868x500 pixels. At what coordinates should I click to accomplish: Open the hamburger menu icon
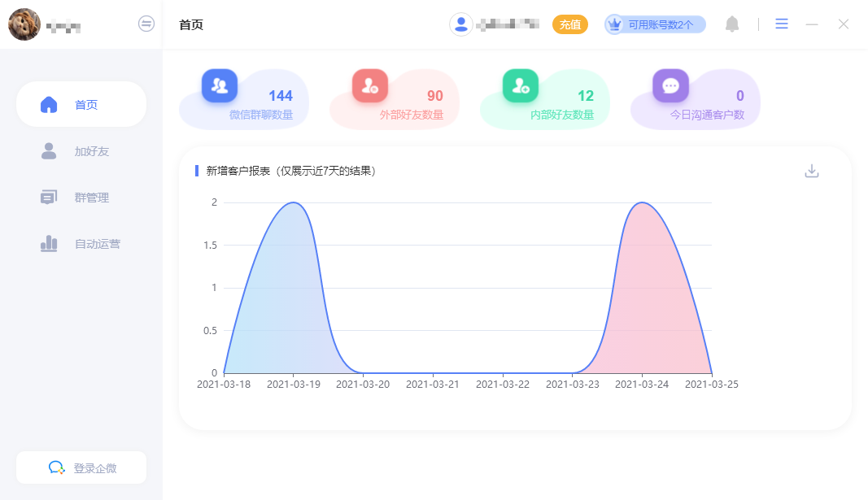point(782,24)
